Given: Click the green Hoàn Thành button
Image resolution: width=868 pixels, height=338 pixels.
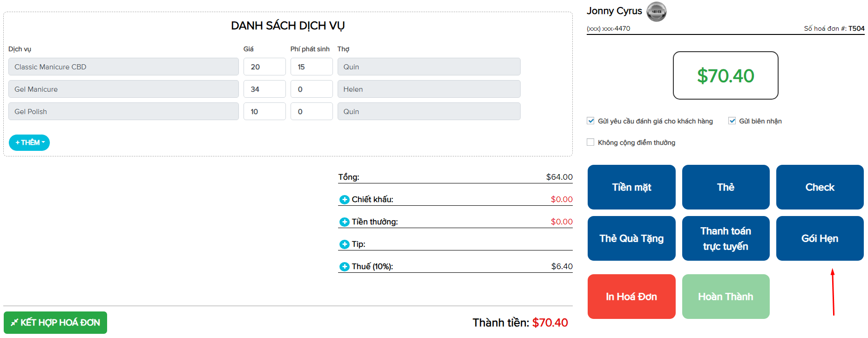Looking at the screenshot, I should (x=725, y=297).
